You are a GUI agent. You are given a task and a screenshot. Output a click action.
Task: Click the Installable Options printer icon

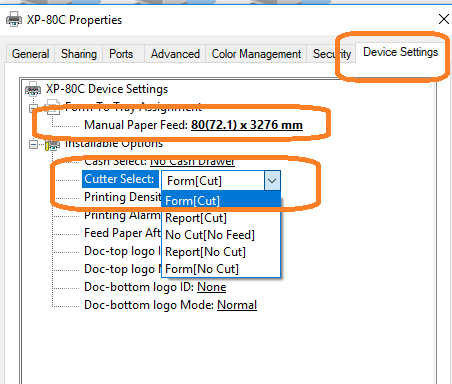coord(52,145)
